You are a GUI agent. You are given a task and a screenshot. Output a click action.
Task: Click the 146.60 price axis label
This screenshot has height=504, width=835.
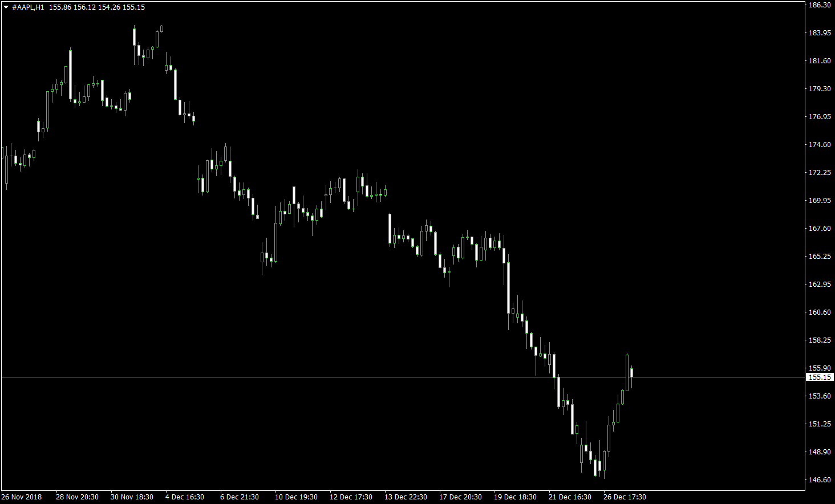pyautogui.click(x=820, y=480)
